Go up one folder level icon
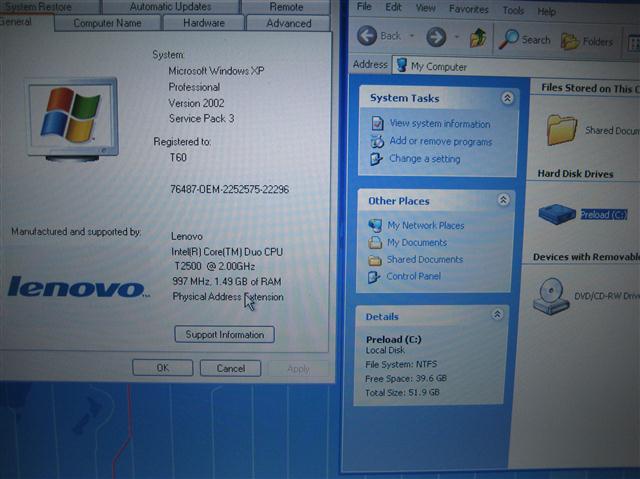 click(x=478, y=39)
